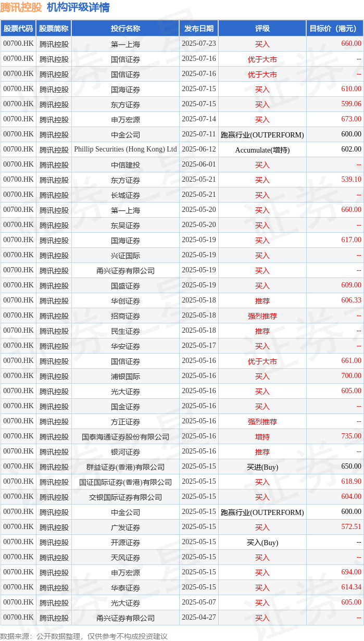364x641 pixels.
Task: Select the target price 694.00
Action: [x=351, y=572]
